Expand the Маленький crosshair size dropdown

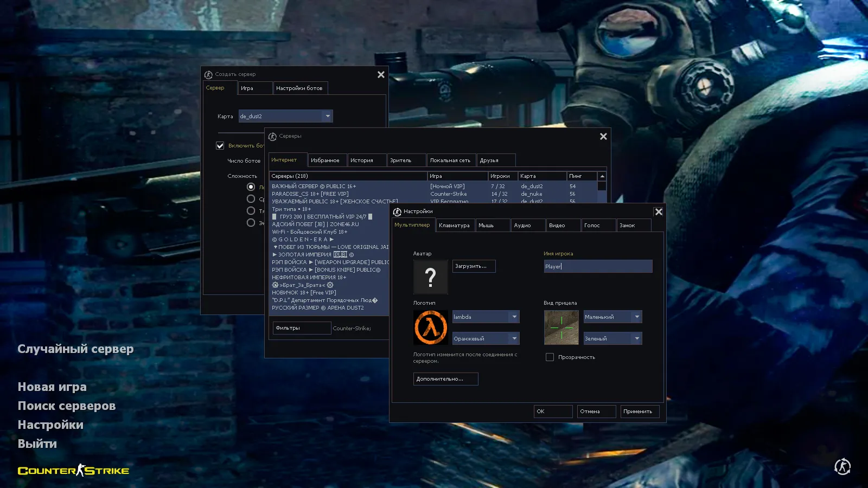pyautogui.click(x=636, y=317)
